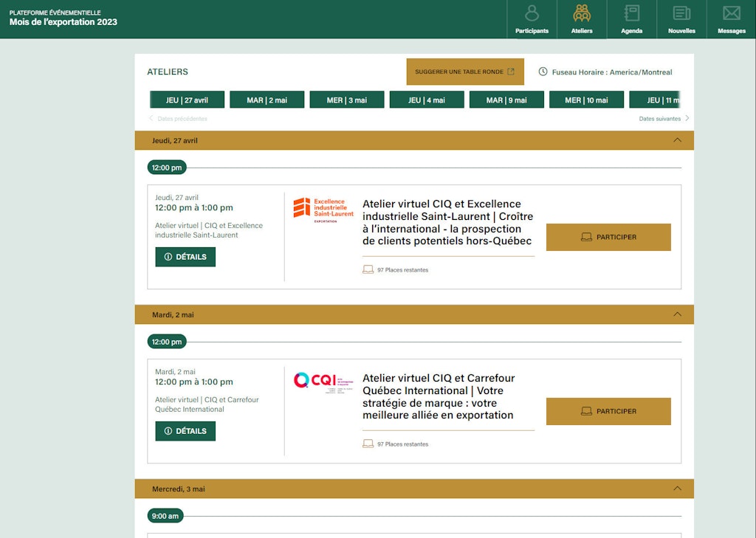The image size is (756, 538).
Task: Select the JEU | 4 mai date tab
Action: 427,100
